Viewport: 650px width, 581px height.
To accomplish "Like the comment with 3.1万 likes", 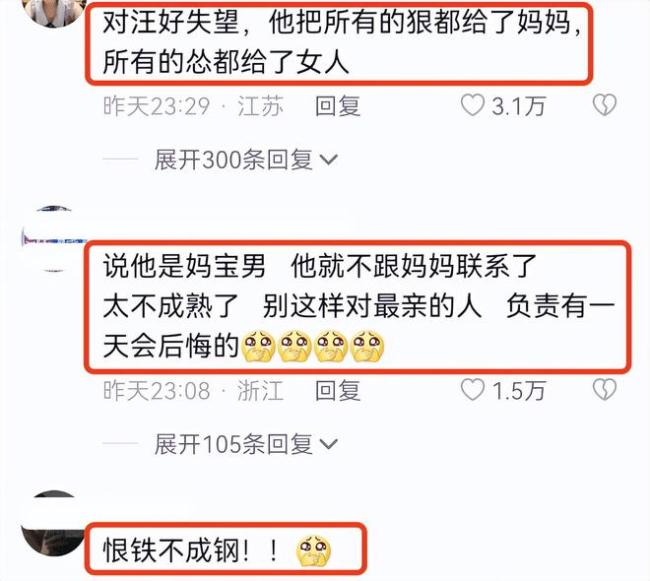I will click(x=473, y=105).
